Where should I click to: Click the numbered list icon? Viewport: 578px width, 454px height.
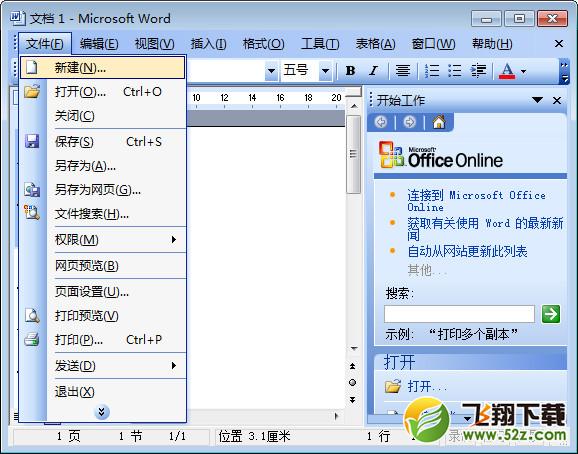point(432,70)
